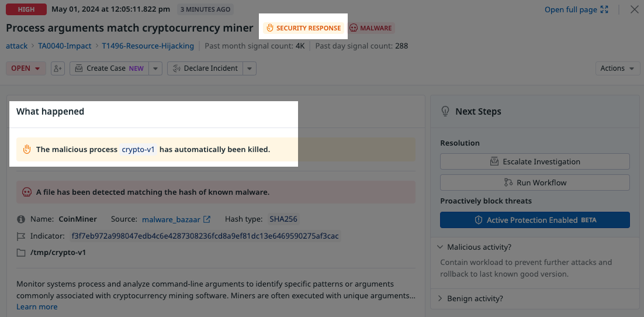Click the info icon next to Name

point(21,219)
